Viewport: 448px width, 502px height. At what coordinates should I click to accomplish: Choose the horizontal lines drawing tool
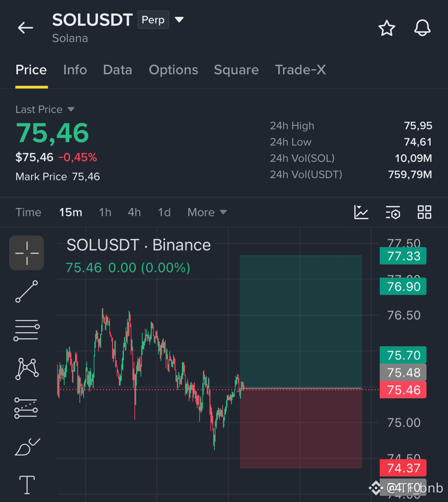pos(27,330)
